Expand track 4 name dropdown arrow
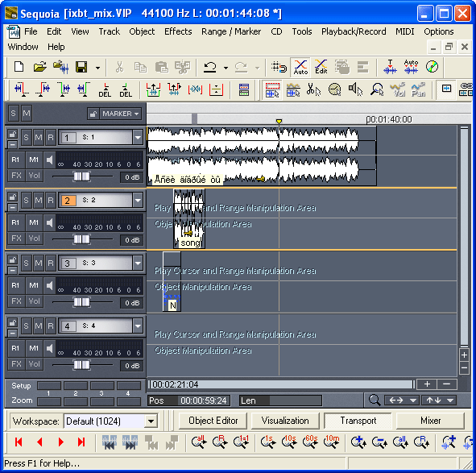The image size is (476, 473). click(x=138, y=326)
